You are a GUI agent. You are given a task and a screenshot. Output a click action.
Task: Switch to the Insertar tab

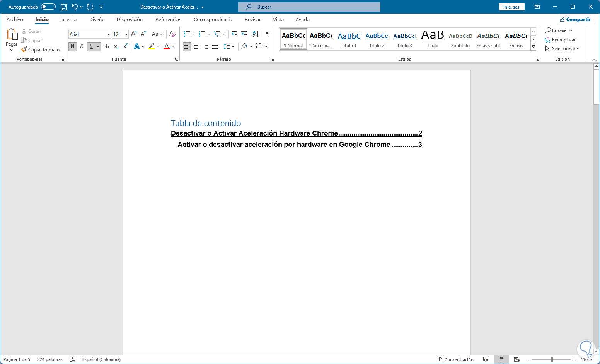(x=69, y=19)
